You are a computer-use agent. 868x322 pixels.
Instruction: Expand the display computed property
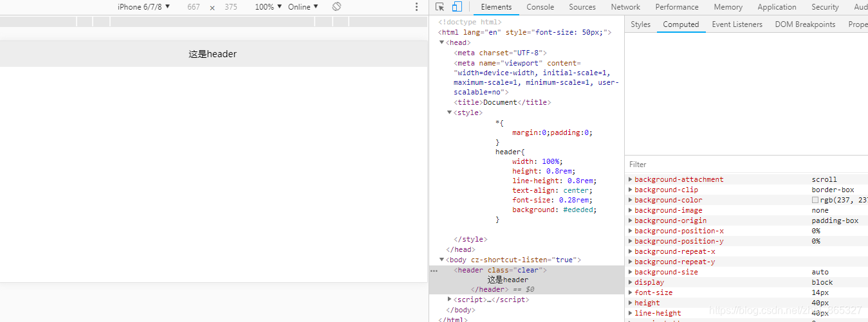point(631,283)
